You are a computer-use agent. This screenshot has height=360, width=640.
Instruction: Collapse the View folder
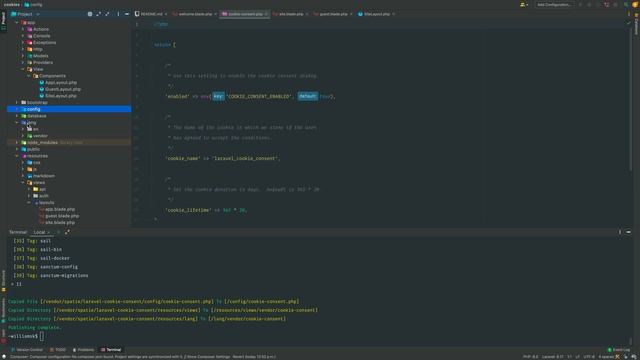(23, 69)
